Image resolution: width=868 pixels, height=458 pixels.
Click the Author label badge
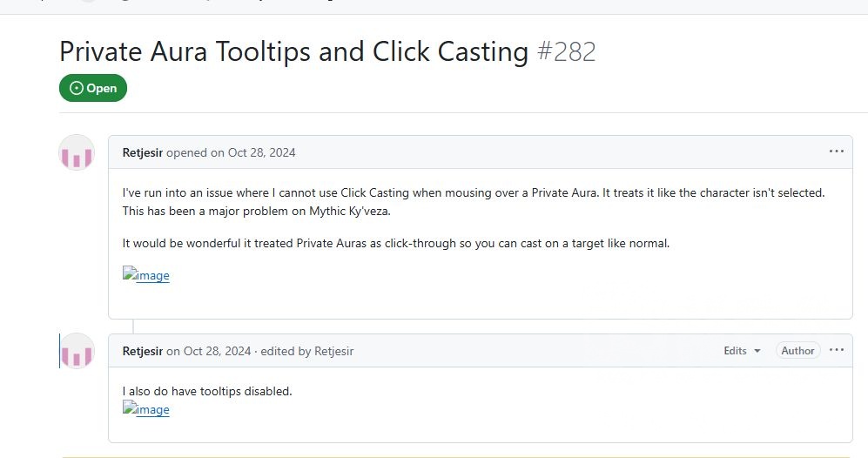click(x=797, y=351)
